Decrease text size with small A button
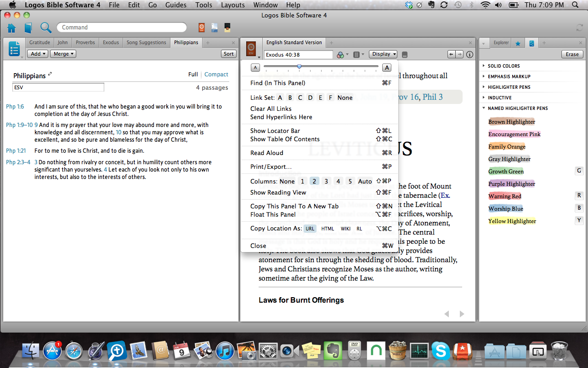The height and width of the screenshot is (368, 588). pos(255,68)
